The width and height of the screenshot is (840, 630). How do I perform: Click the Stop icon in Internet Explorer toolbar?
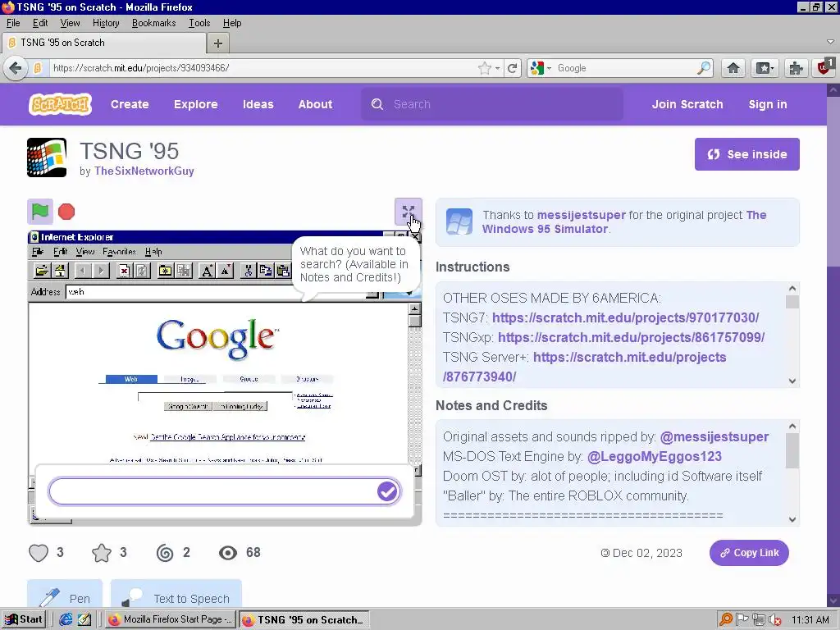[125, 271]
